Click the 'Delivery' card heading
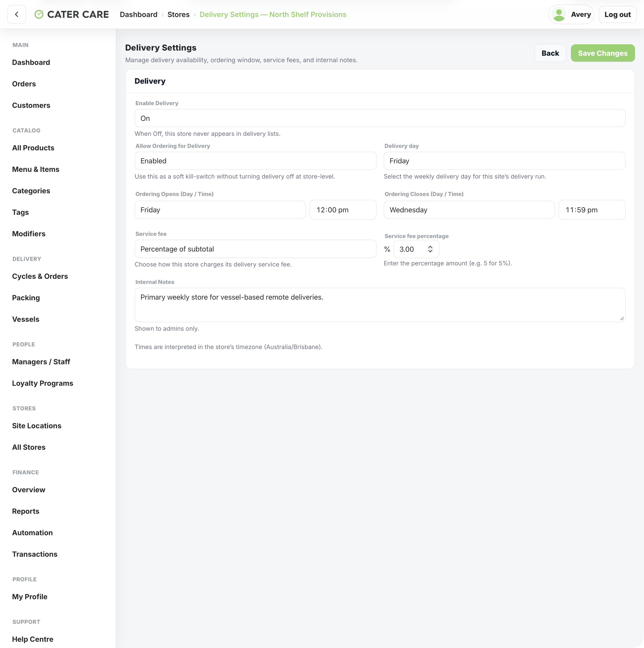 click(150, 81)
